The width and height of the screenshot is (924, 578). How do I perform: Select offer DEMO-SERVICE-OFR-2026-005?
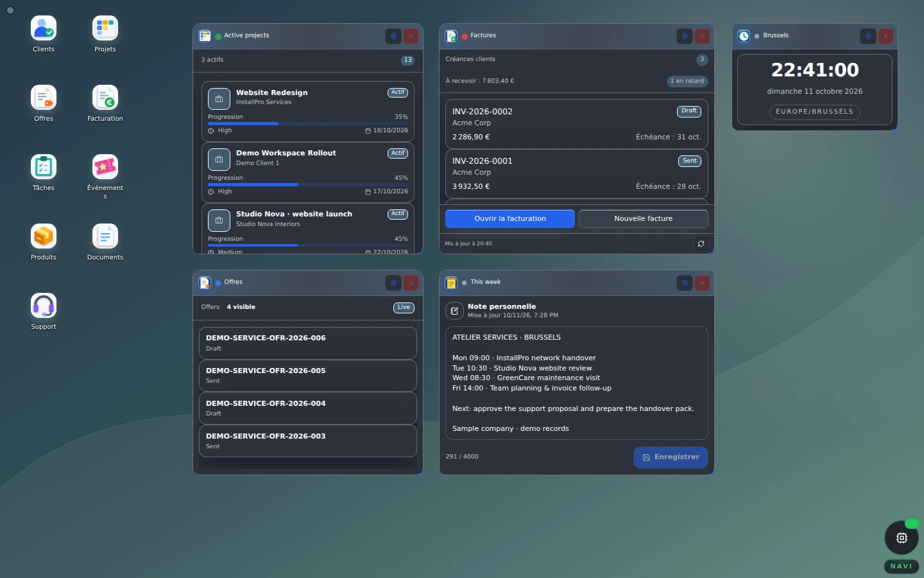[308, 376]
